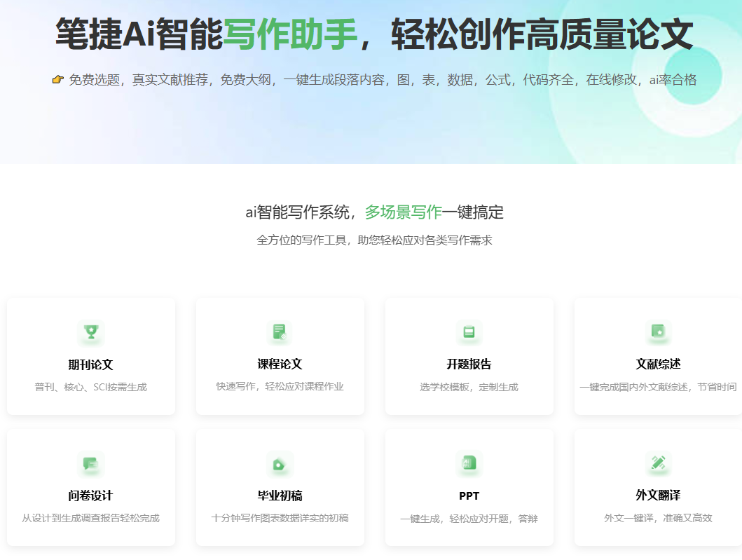Viewport: 742px width, 560px height.
Task: Open the 毕业初稿 title
Action: coord(280,496)
